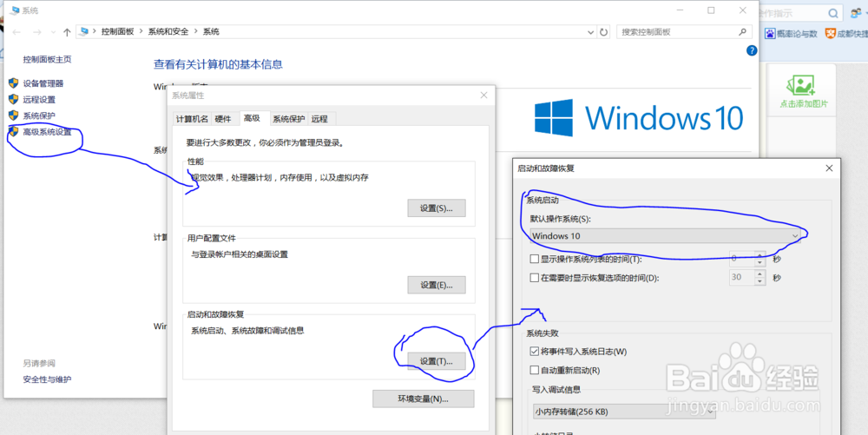The width and height of the screenshot is (868, 435).
Task: Click 系统 in the address breadcrumb
Action: (211, 32)
